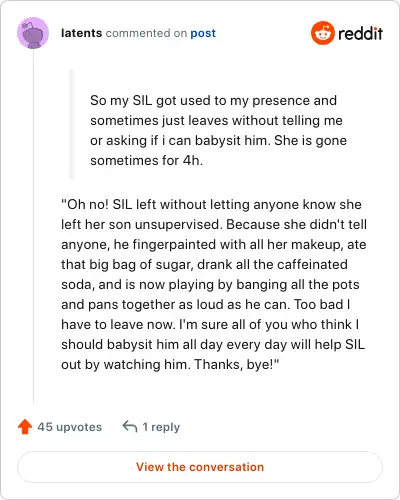Click the line "that big bag of sugar"
The width and height of the screenshot is (400, 500).
point(204,264)
